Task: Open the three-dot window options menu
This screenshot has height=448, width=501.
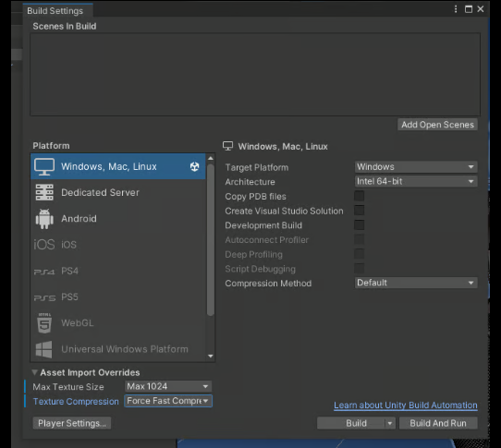Action: [456, 9]
